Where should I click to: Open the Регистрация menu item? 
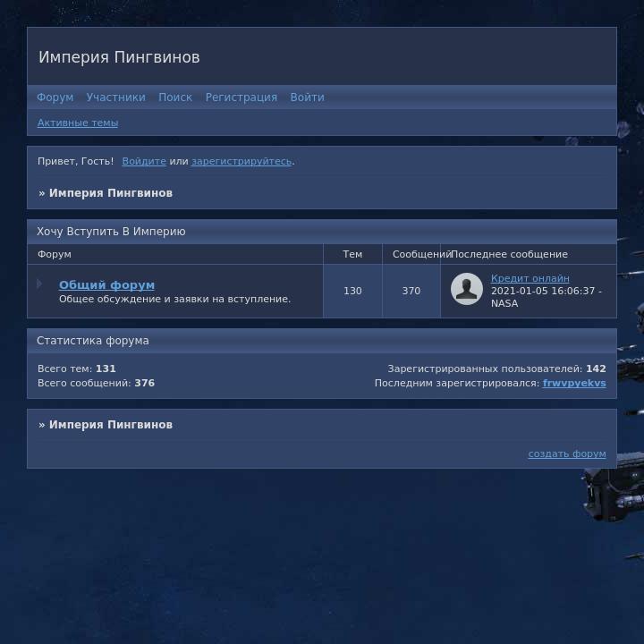click(241, 97)
